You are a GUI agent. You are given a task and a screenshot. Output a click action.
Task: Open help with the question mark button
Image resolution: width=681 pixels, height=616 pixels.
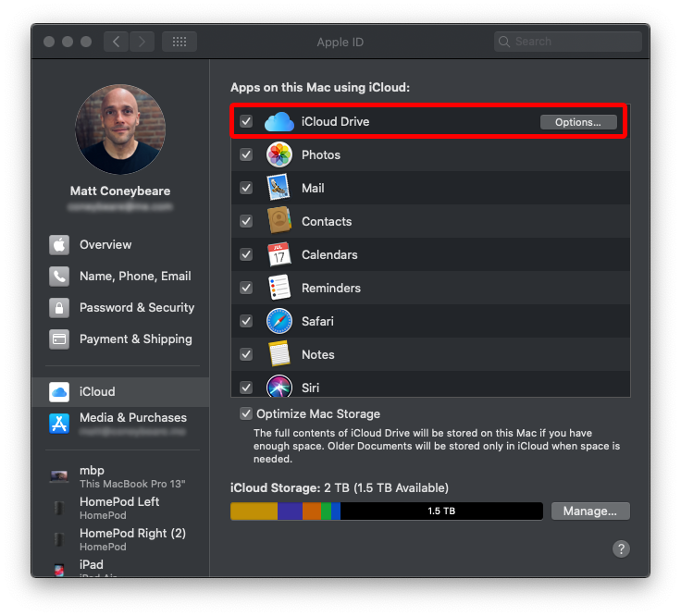point(621,549)
